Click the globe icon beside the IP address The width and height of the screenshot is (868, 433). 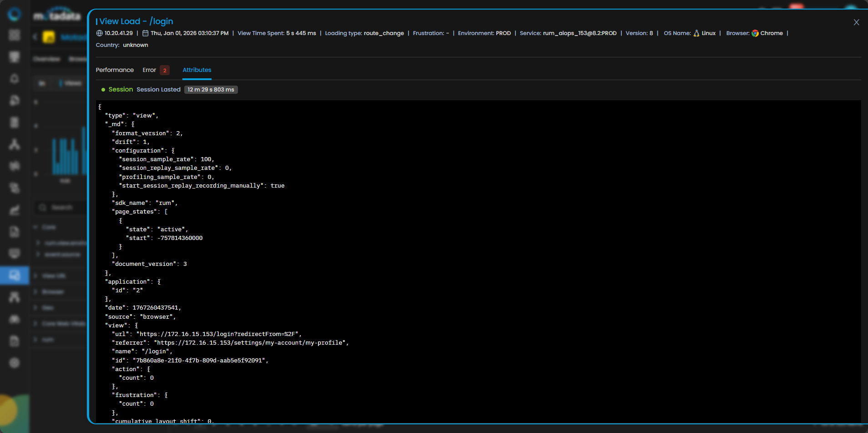(100, 33)
